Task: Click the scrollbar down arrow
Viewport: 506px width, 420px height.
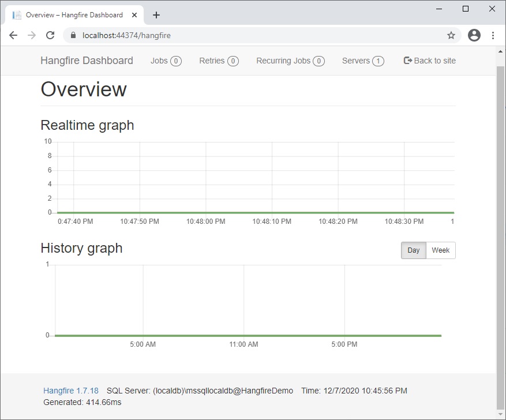Action: [x=500, y=415]
